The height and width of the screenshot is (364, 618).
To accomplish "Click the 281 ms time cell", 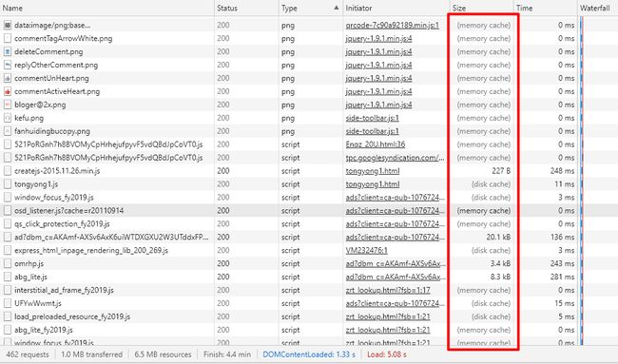I will click(x=563, y=277).
